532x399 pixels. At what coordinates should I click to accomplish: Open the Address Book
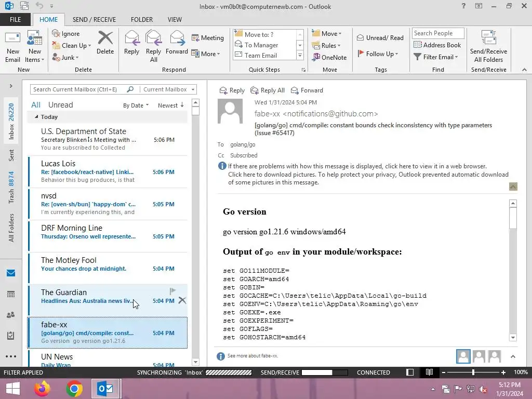tap(437, 45)
